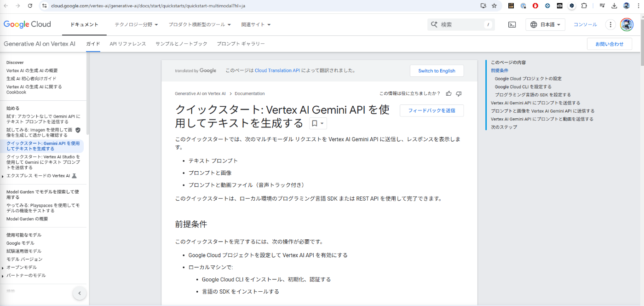The height and width of the screenshot is (306, 644).
Task: Click the Switch to English button
Action: pyautogui.click(x=437, y=71)
